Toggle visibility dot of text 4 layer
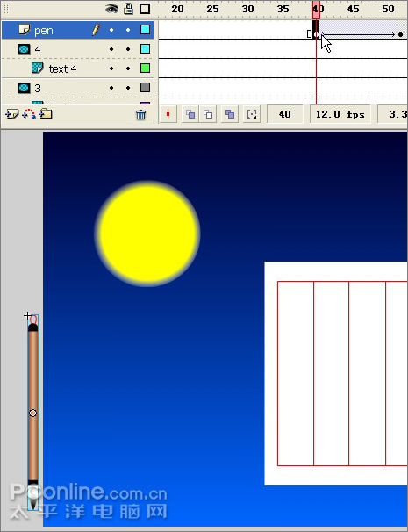The height and width of the screenshot is (532, 408). coord(111,68)
